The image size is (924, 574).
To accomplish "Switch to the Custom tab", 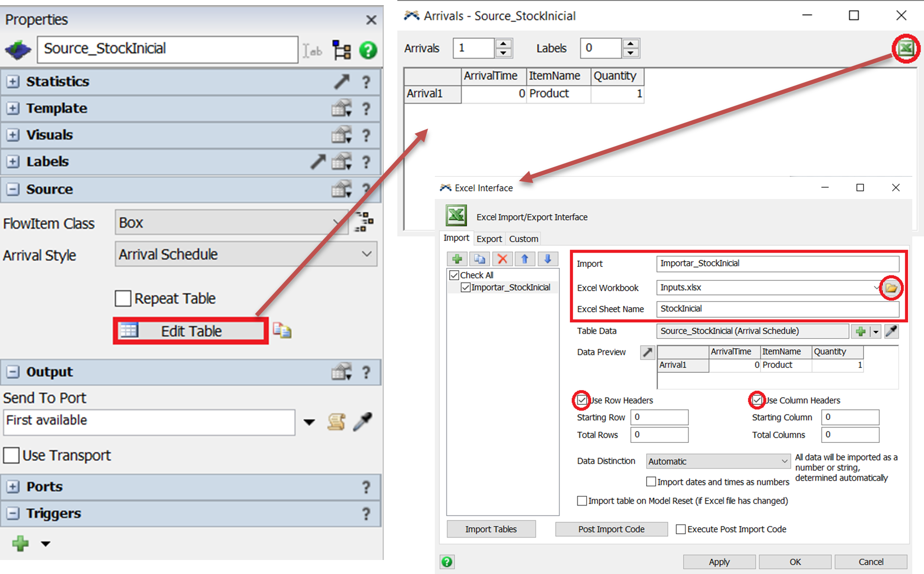I will [523, 239].
